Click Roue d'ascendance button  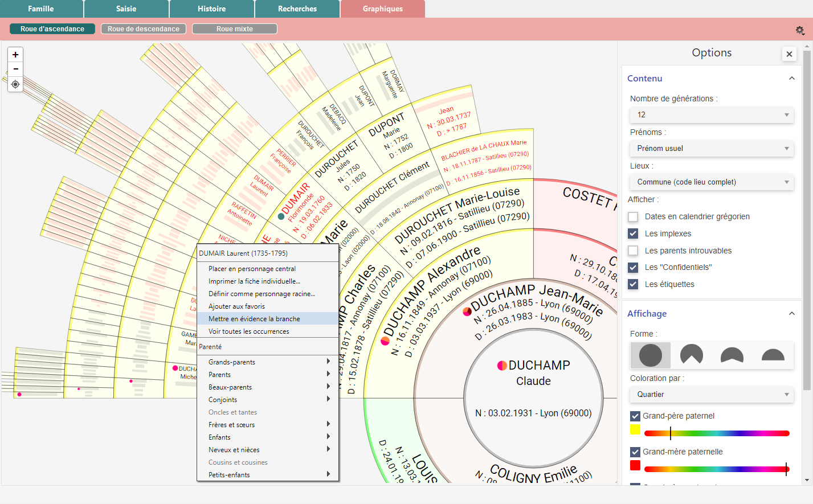coord(52,29)
